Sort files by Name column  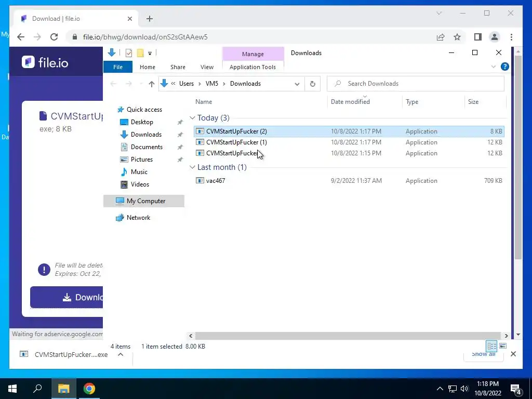[x=204, y=102]
